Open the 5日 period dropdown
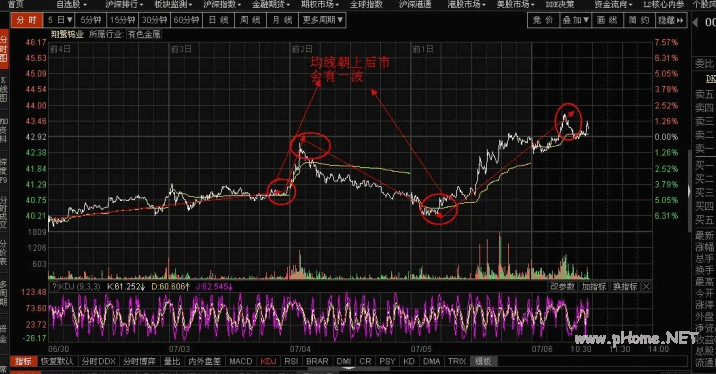716x374 pixels. point(60,20)
